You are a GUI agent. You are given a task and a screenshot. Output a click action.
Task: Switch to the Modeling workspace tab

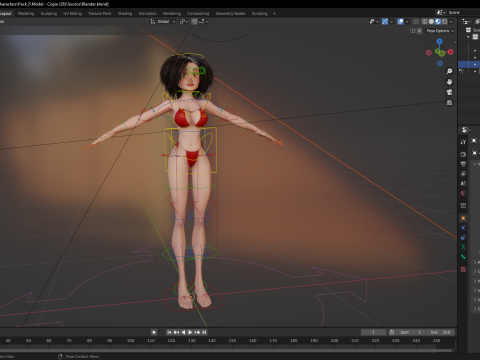(x=26, y=14)
